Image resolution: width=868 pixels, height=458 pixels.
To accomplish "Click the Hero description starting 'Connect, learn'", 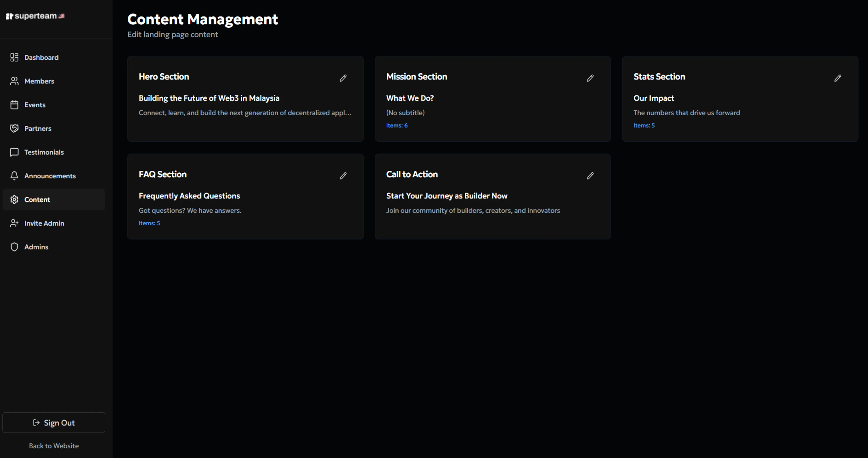I will (x=245, y=112).
